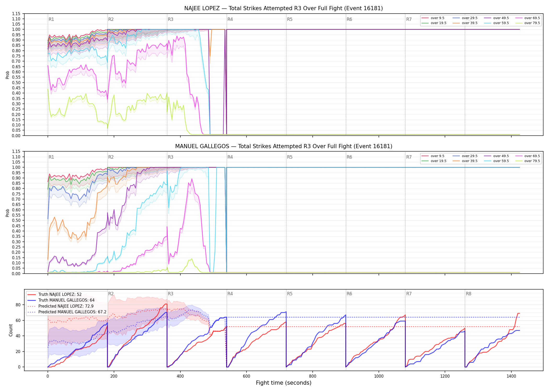Click 'over 69.5' legend entry in Manuel Gallegos chart

(528, 156)
